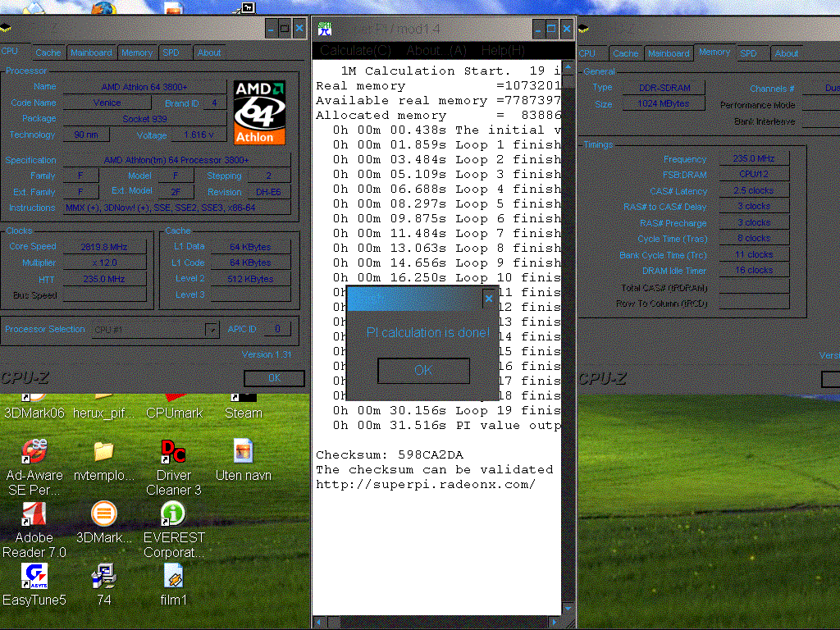The width and height of the screenshot is (840, 630).
Task: Expand the Processor Selection dropdown
Action: [x=212, y=329]
